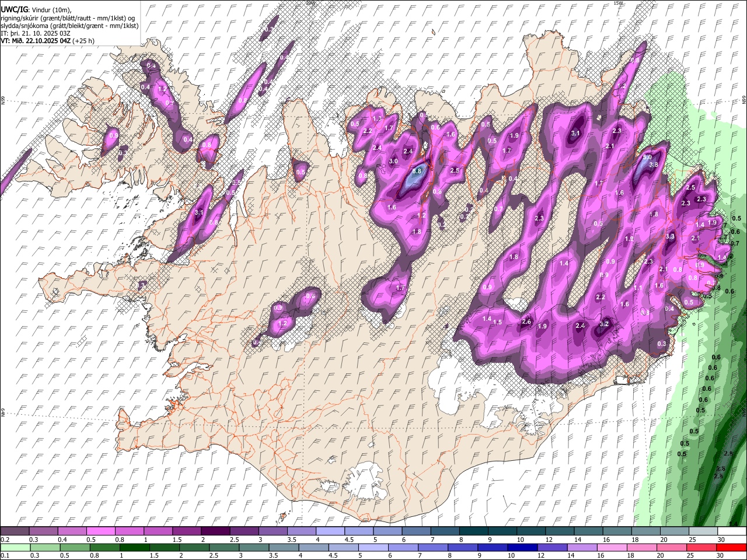Click the bright red 30+ rain legend swatch
The image size is (747, 560).
click(x=732, y=548)
